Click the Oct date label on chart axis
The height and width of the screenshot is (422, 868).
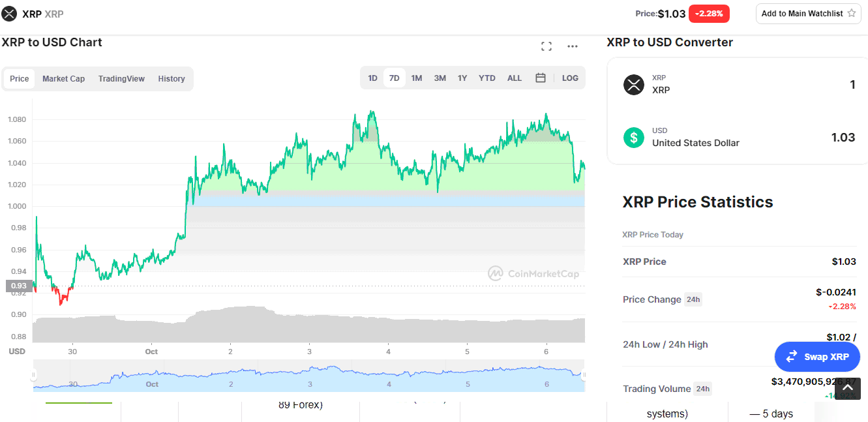coord(151,352)
